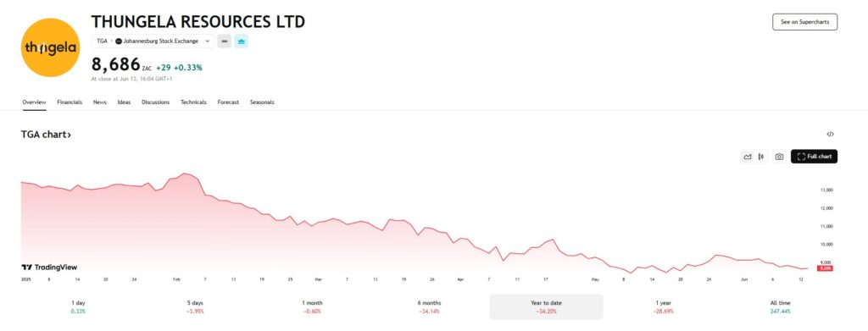Click the TradingView logo on chart
Screen dimensions: 868x331
click(49, 268)
